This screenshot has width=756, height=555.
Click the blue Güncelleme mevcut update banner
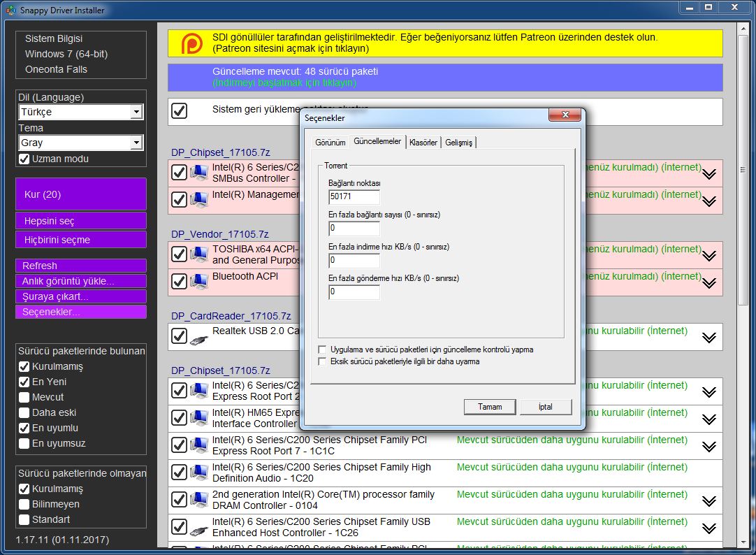445,77
